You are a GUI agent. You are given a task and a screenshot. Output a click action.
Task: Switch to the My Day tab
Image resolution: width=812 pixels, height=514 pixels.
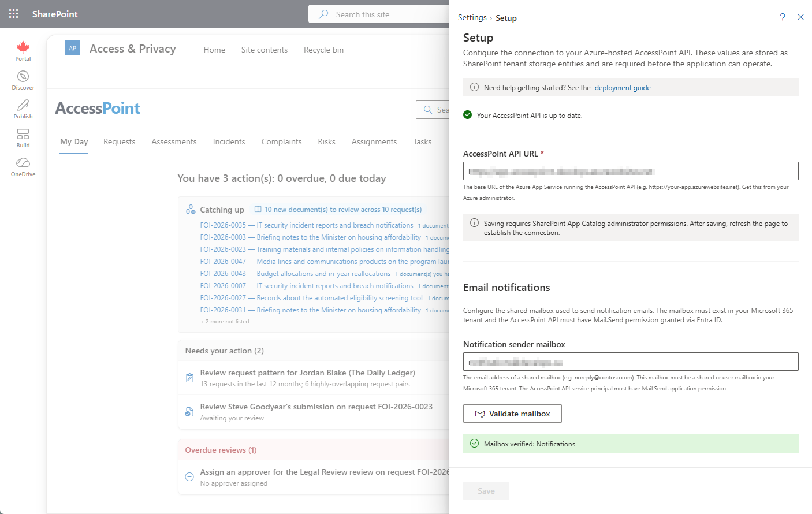(74, 141)
